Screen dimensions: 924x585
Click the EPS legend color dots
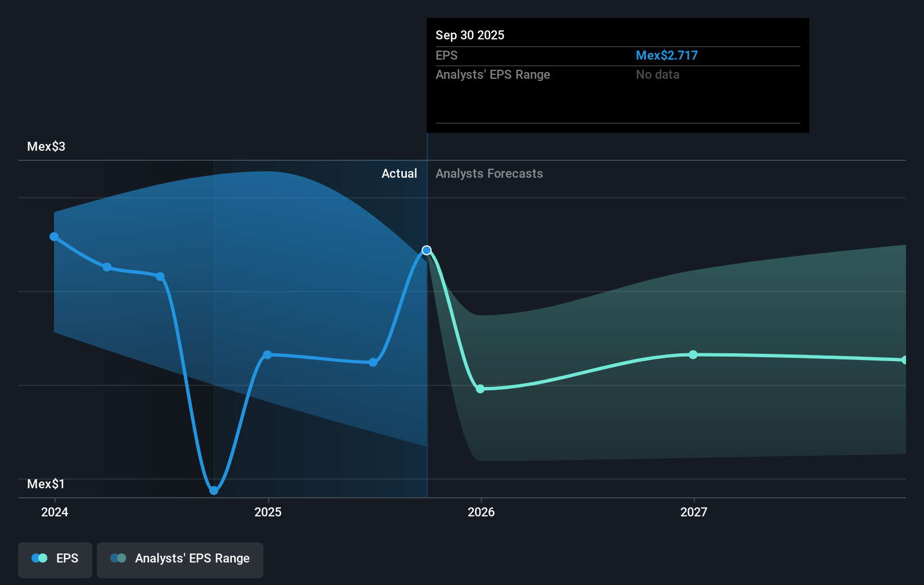tap(39, 558)
